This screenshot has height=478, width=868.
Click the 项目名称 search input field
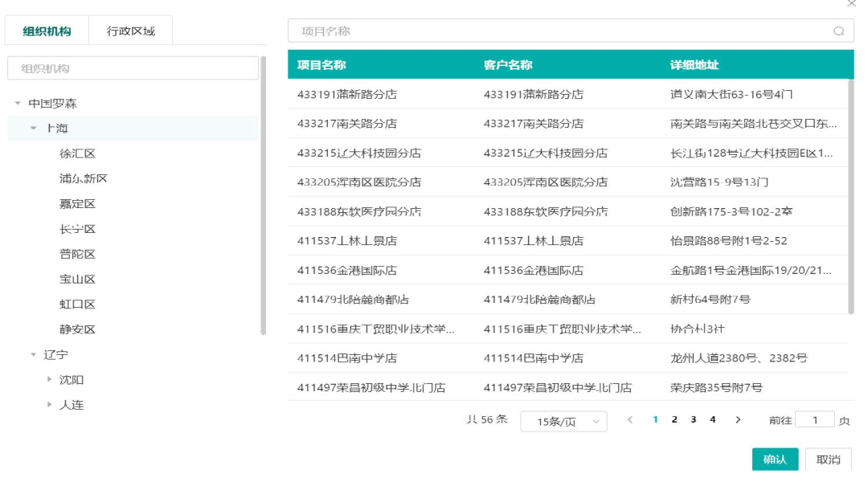click(563, 31)
